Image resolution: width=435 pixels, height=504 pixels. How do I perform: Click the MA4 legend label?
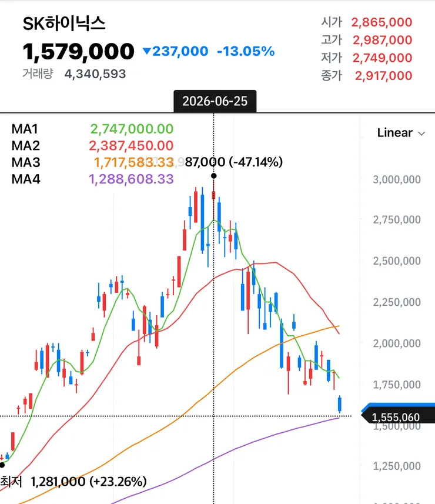[26, 179]
